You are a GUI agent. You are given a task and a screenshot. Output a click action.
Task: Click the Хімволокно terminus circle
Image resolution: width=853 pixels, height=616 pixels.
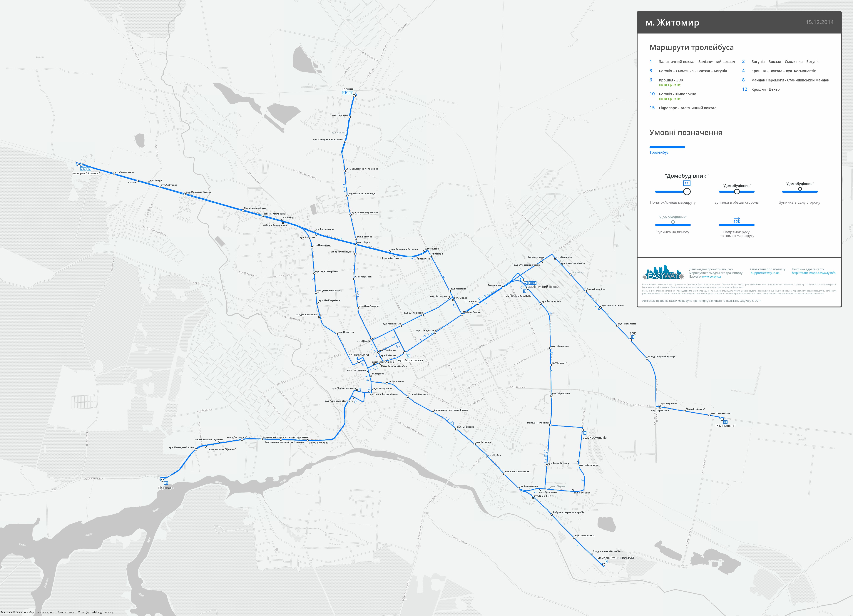pyautogui.click(x=722, y=419)
